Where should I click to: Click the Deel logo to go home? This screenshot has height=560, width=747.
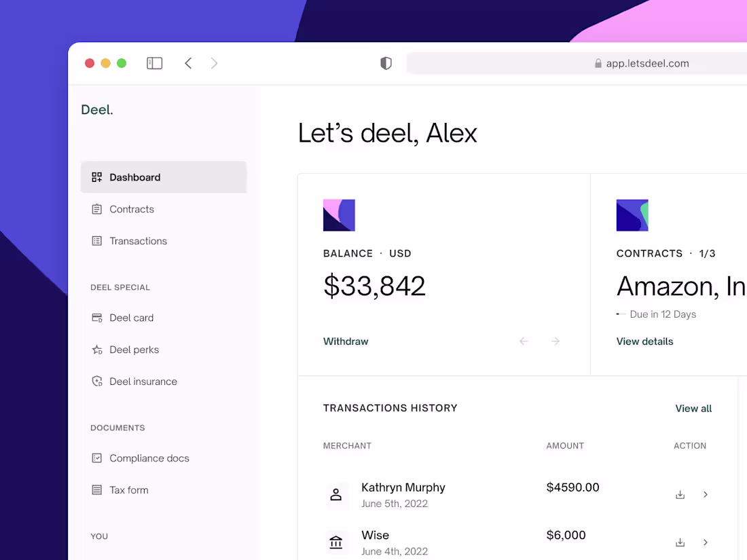coord(96,109)
